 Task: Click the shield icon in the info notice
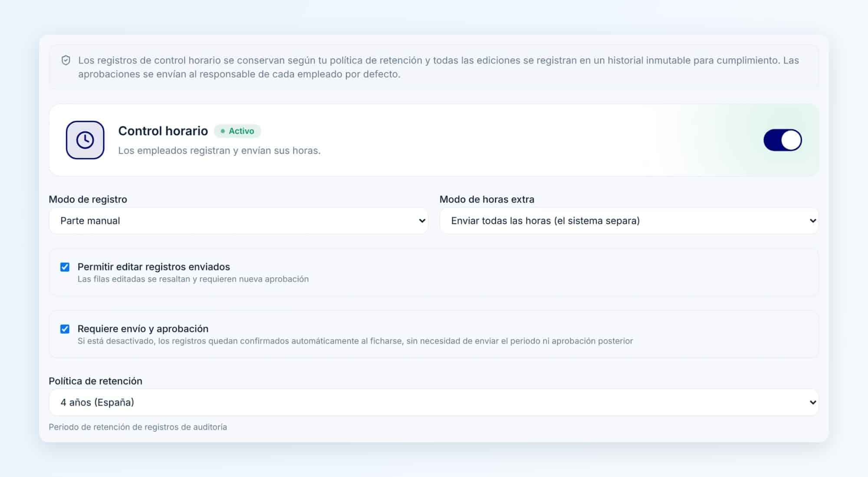(66, 60)
